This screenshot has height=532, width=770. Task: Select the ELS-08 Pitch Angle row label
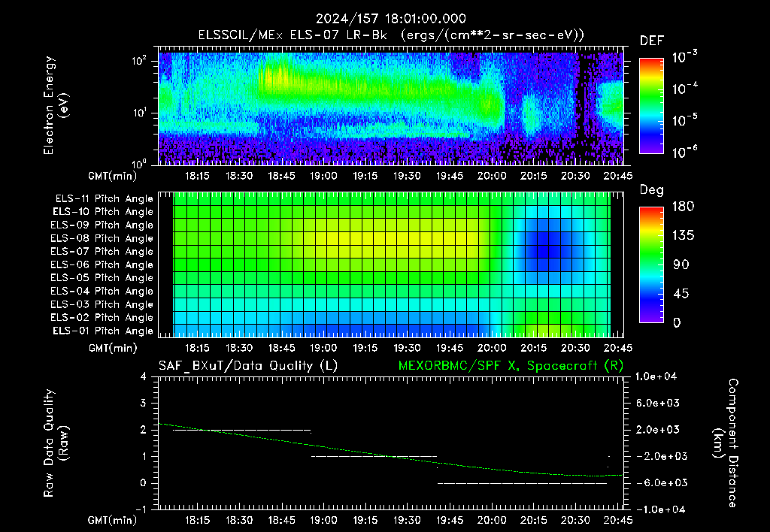click(x=102, y=238)
